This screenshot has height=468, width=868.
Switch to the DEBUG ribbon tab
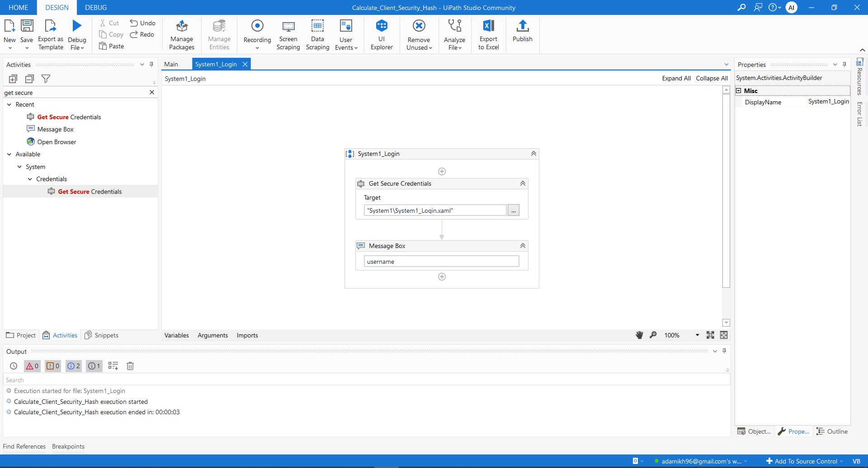[96, 8]
